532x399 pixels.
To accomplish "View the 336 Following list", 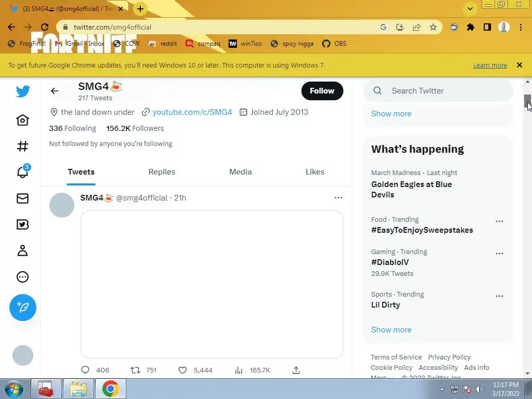I will 73,128.
